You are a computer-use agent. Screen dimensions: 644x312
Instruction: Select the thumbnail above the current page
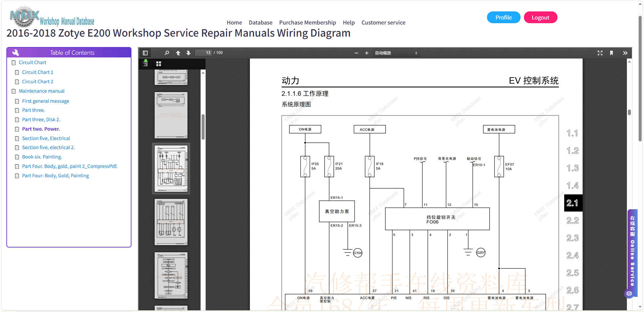tap(171, 115)
